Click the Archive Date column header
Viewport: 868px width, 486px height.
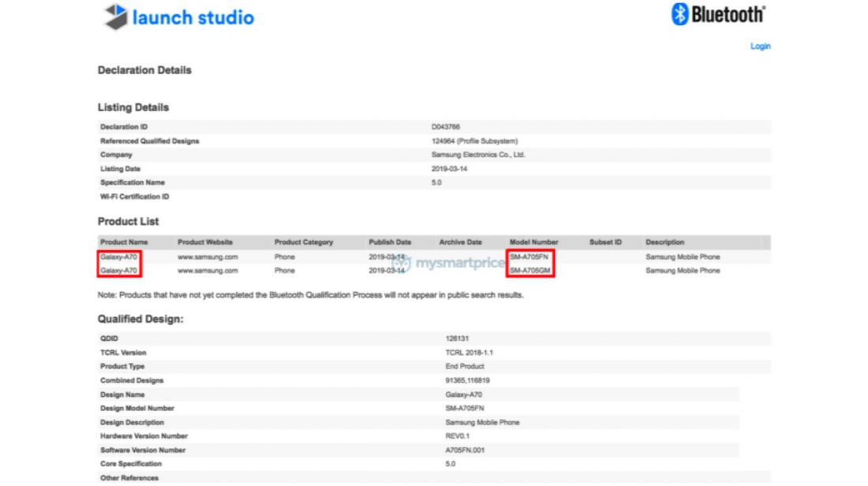(x=460, y=242)
